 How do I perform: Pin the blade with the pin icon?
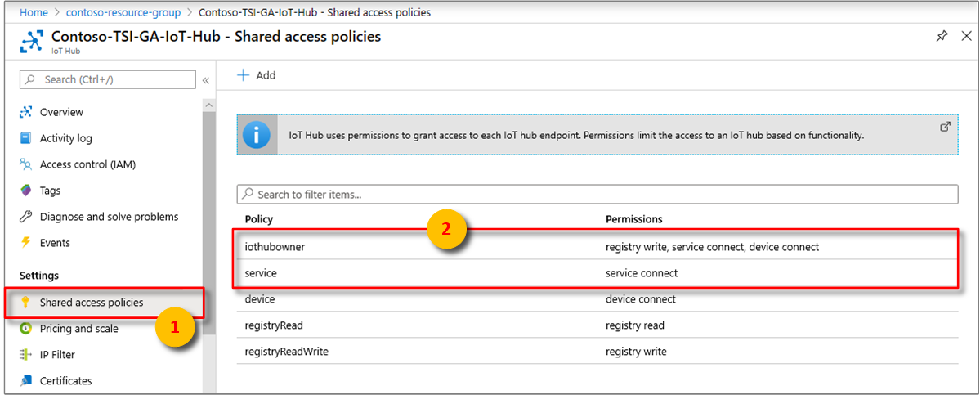942,36
